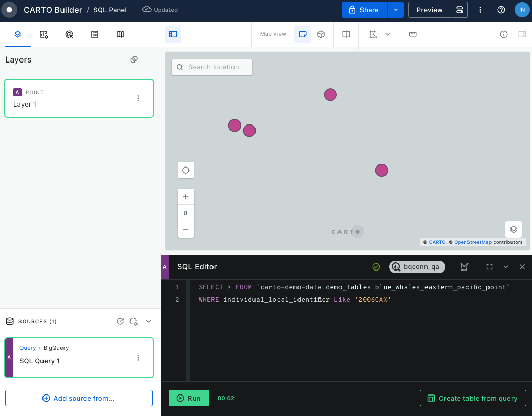
Task: Click Create table from query
Action: tap(473, 398)
